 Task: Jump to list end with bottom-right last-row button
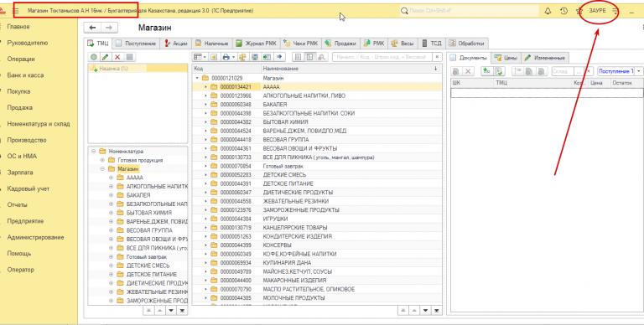point(437,311)
